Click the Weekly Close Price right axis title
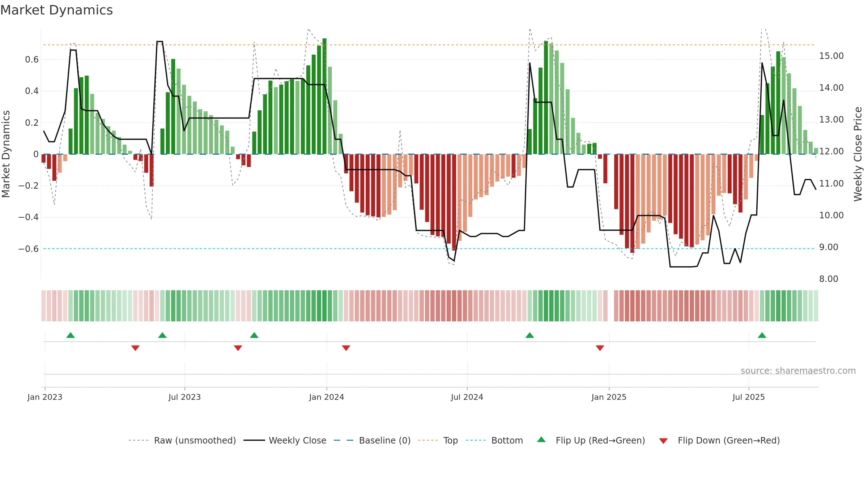Viewport: 868px width, 488px height. (858, 154)
